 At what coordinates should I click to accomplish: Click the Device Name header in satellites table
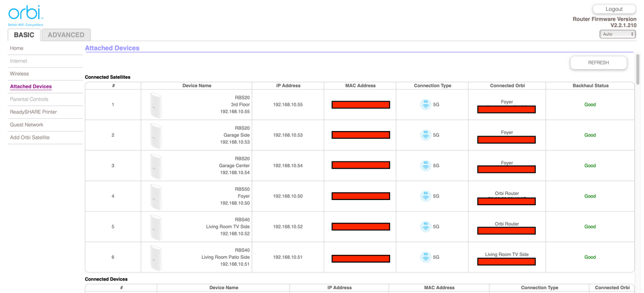click(x=197, y=85)
